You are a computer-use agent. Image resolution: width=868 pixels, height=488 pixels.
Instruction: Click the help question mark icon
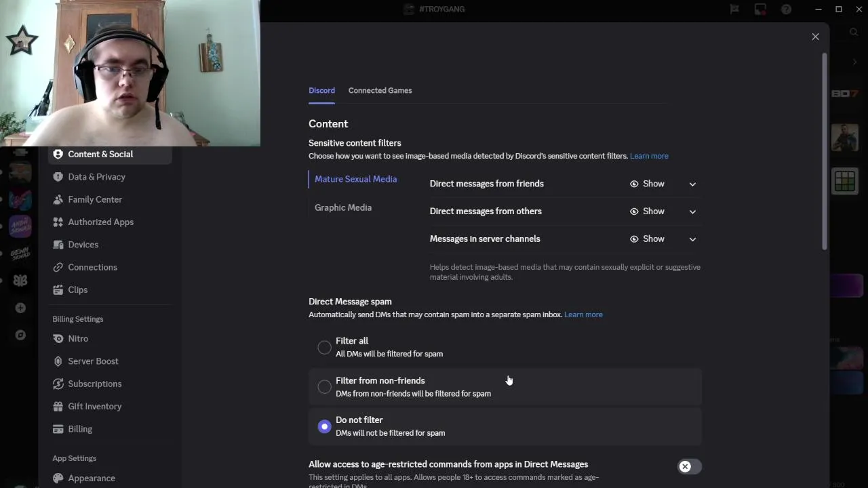[786, 9]
